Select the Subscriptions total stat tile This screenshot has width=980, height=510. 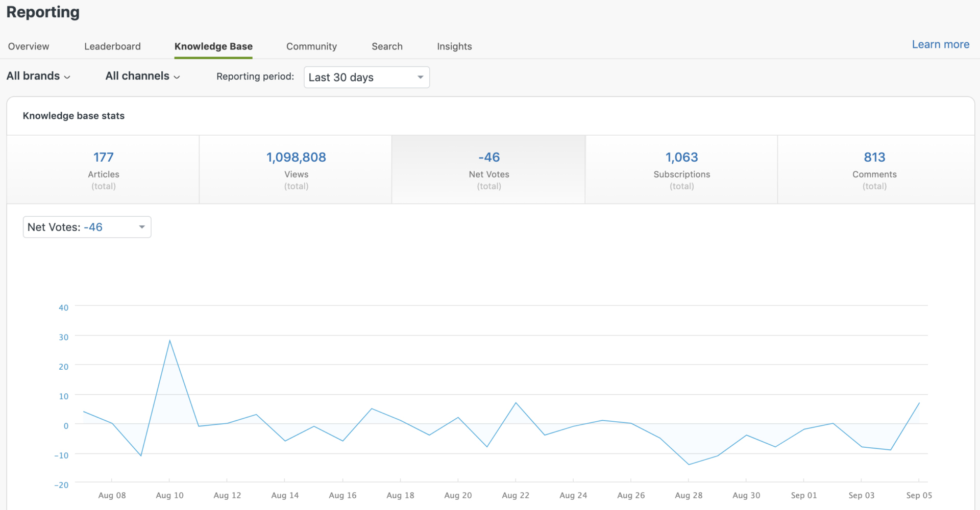(x=681, y=170)
